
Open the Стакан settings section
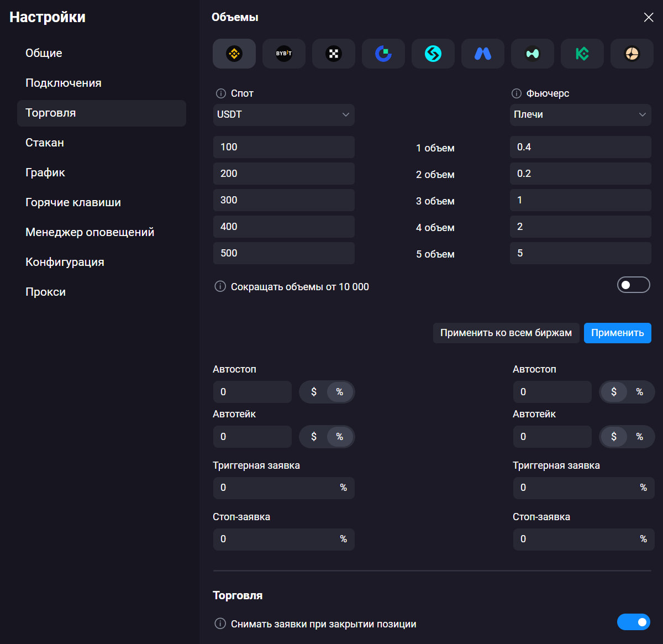[102, 143]
